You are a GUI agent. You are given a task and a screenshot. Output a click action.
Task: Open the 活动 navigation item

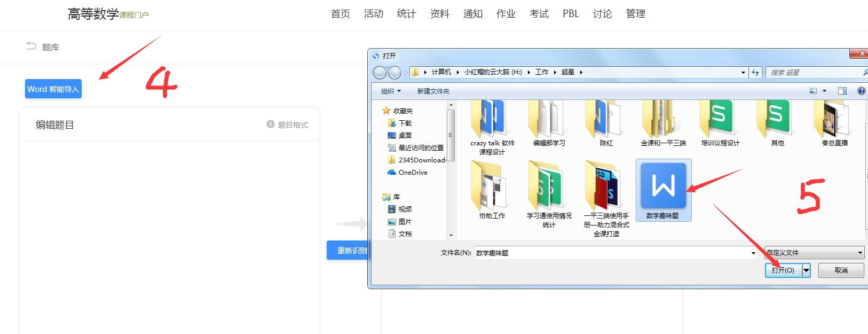374,14
